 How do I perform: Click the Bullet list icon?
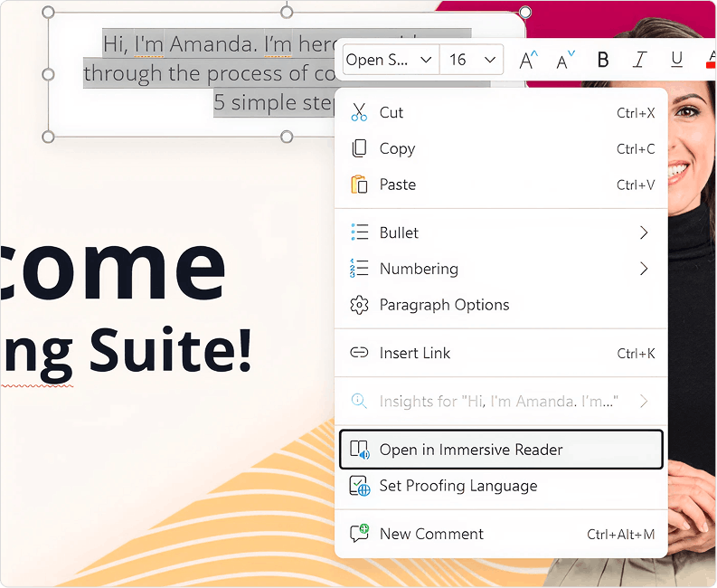(x=360, y=232)
